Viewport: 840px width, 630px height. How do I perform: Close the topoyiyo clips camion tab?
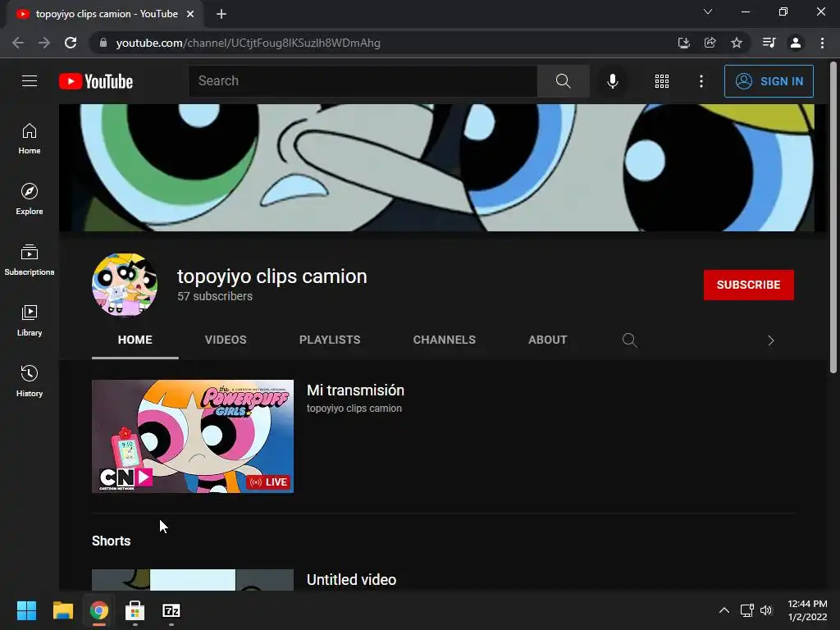coord(190,15)
